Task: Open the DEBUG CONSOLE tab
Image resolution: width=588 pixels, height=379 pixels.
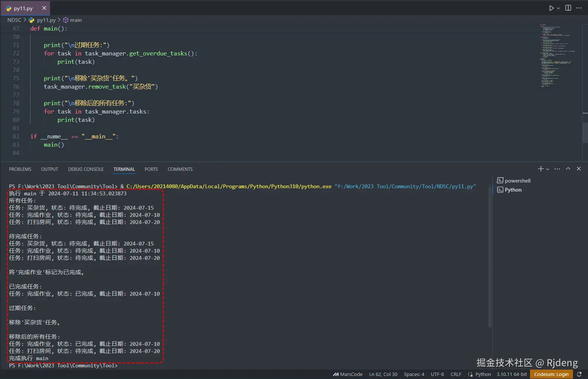Action: click(86, 169)
